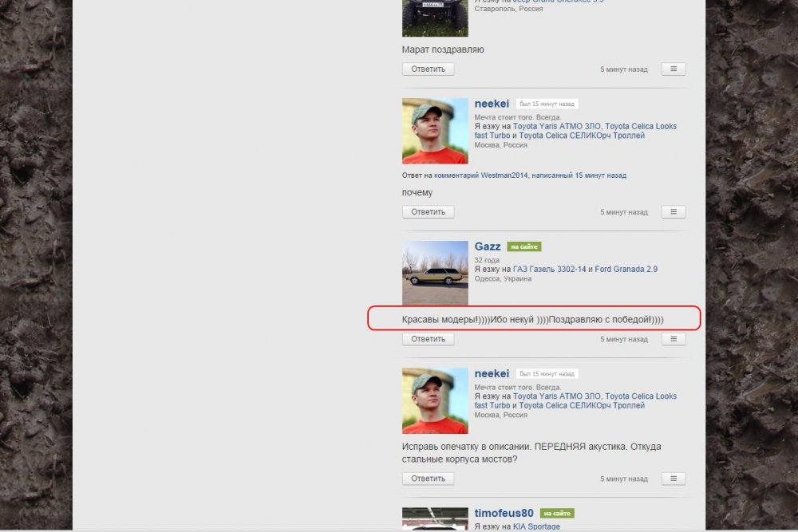Open ГАЗ Газель 3302-14 car link
Viewport: 798px width, 532px height.
(550, 269)
